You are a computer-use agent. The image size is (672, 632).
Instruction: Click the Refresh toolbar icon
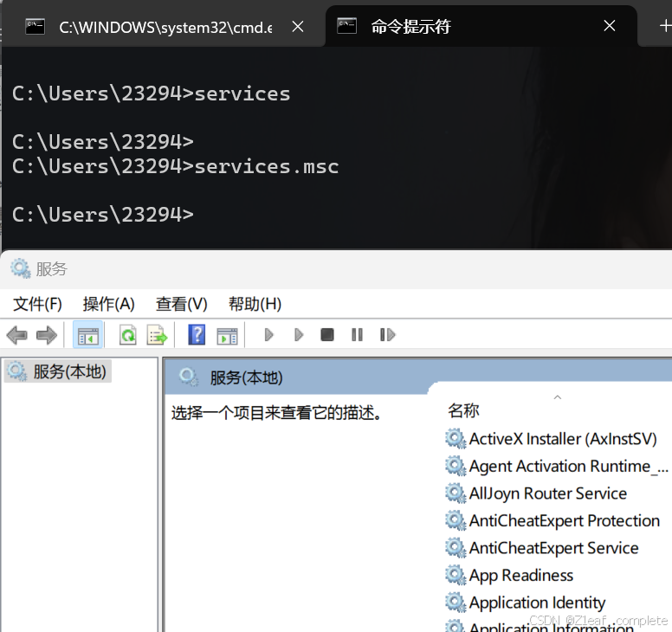point(127,335)
